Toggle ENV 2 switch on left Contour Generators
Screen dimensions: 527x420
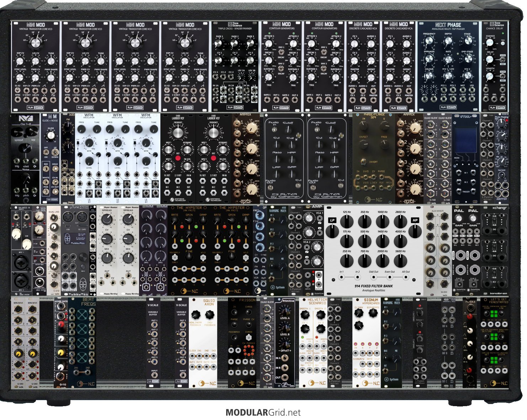coord(281,69)
